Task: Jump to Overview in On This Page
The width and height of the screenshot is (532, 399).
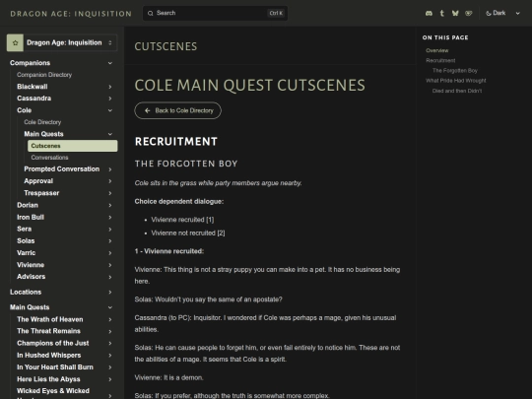Action: 437,50
